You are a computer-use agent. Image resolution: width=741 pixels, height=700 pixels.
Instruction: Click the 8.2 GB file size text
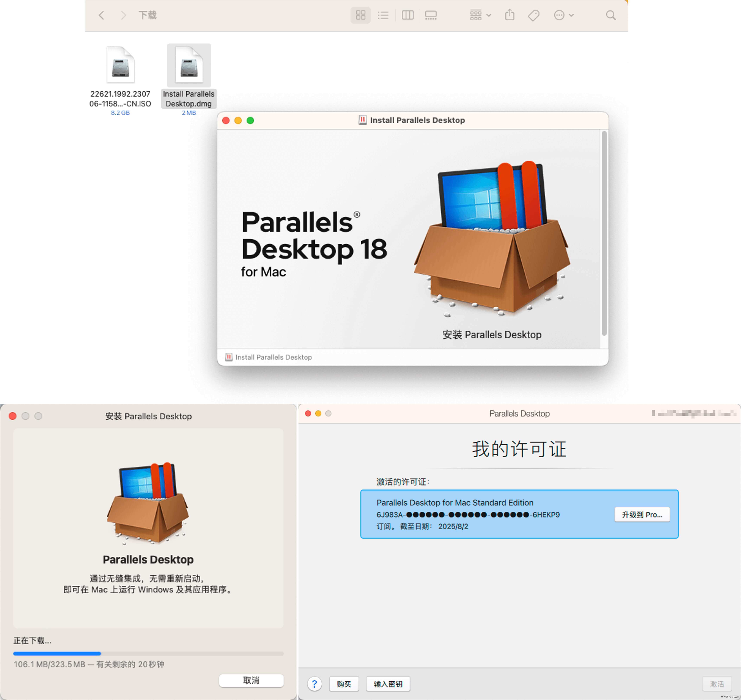tap(120, 113)
